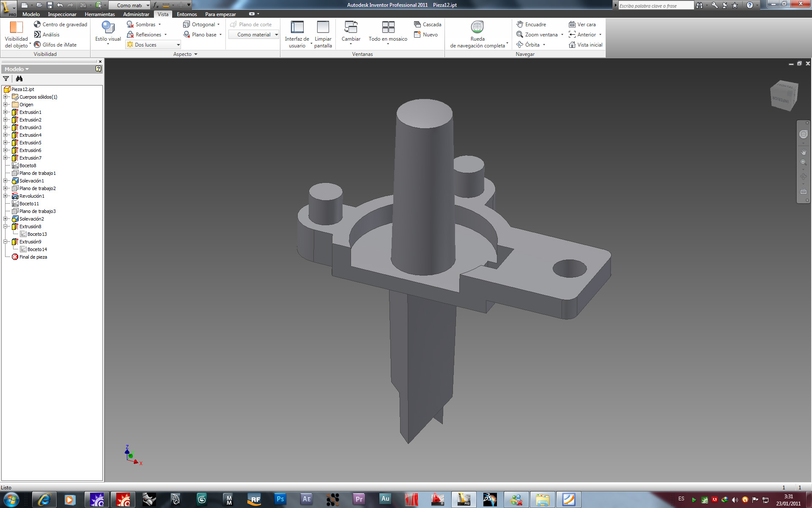Select the Zoom ventana tool

click(x=537, y=35)
